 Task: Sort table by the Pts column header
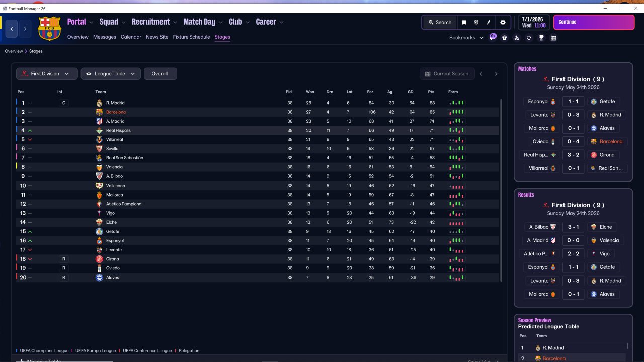pos(431,92)
